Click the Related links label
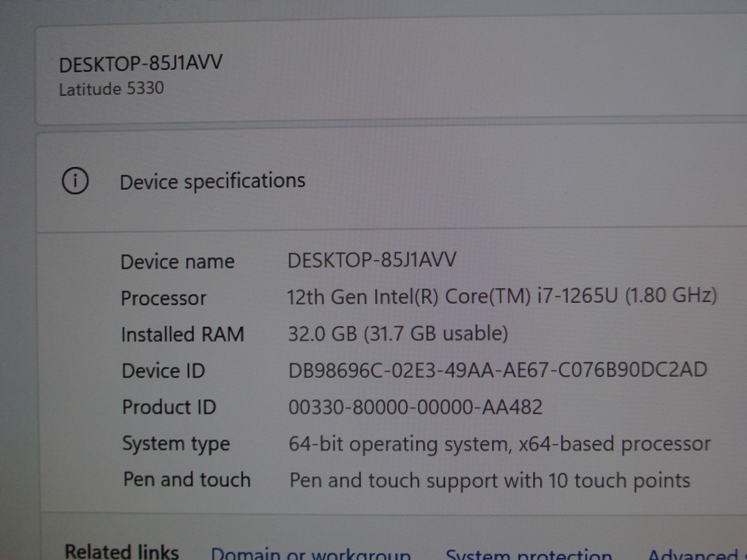Viewport: 747px width, 560px height. 122,552
